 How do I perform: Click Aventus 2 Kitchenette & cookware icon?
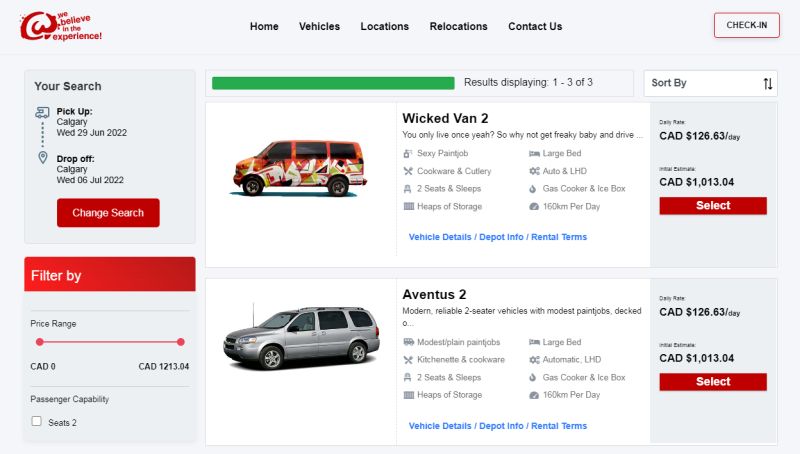click(x=408, y=360)
